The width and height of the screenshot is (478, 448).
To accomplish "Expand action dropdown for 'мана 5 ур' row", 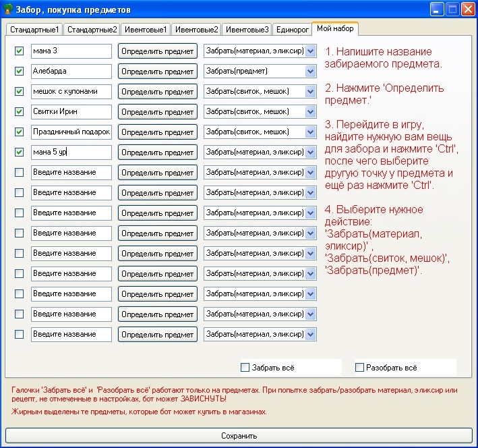I will point(310,152).
